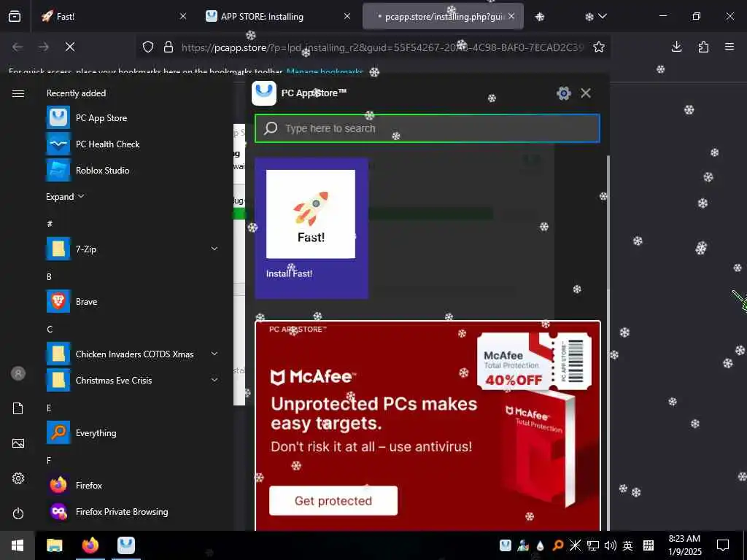747x560 pixels.
Task: Go back in browser history
Action: [x=18, y=47]
